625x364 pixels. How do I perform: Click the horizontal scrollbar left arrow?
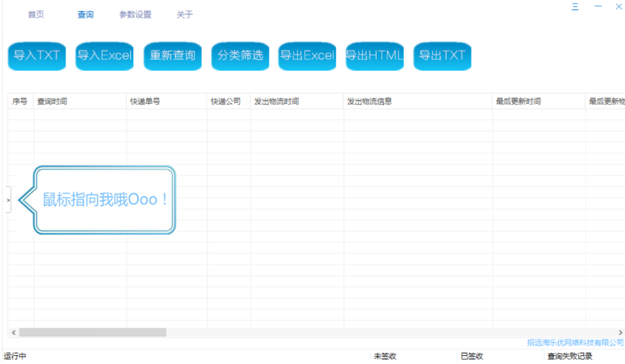click(13, 332)
